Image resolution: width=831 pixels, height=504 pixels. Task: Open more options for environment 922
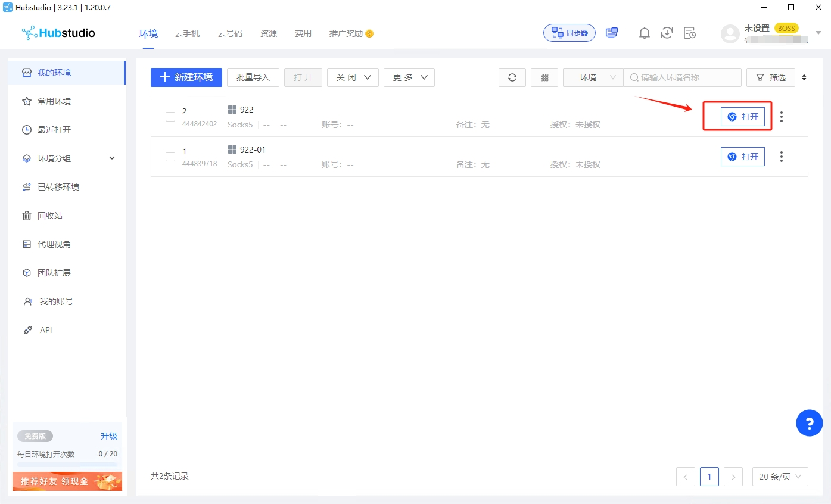click(782, 117)
